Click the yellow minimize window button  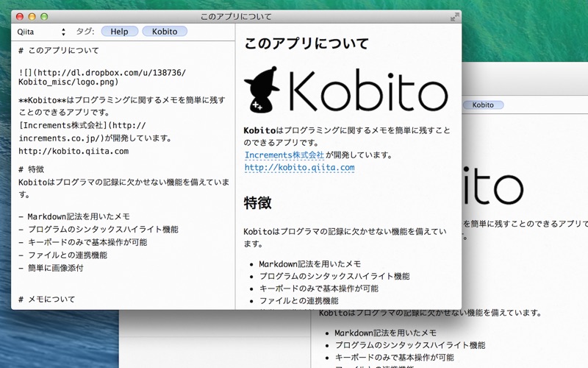tap(32, 16)
